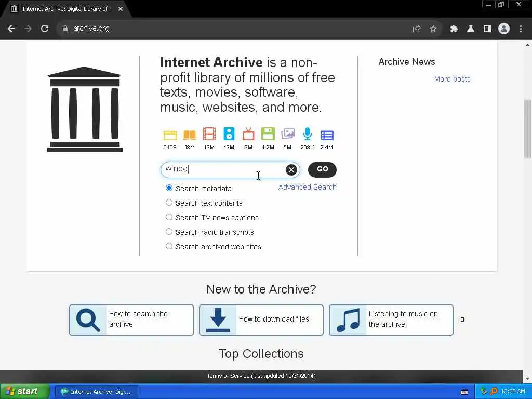Select Search TV news captions option
Image resolution: width=532 pixels, height=399 pixels.
pyautogui.click(x=169, y=217)
